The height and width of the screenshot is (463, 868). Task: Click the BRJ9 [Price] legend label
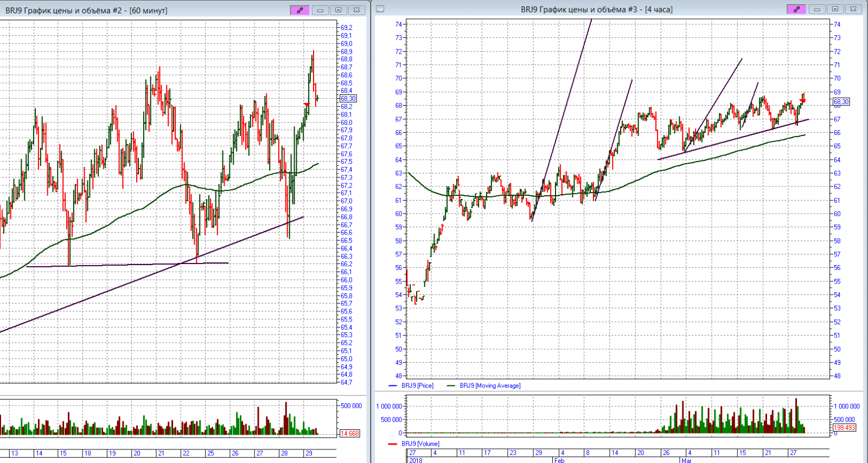pos(417,385)
